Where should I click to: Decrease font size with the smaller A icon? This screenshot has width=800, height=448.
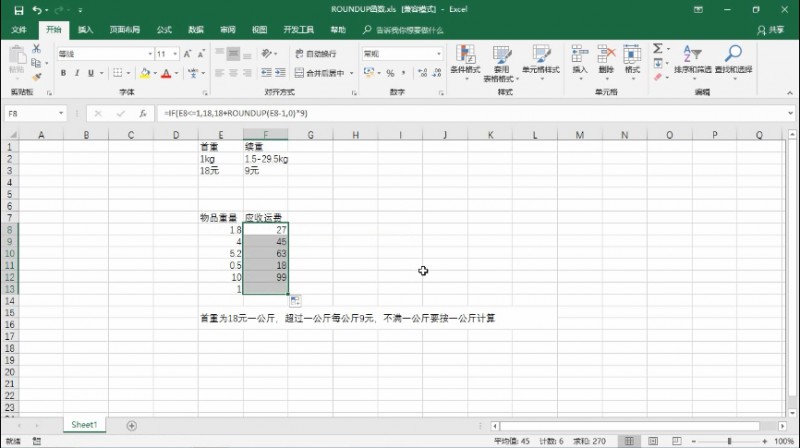click(x=201, y=54)
